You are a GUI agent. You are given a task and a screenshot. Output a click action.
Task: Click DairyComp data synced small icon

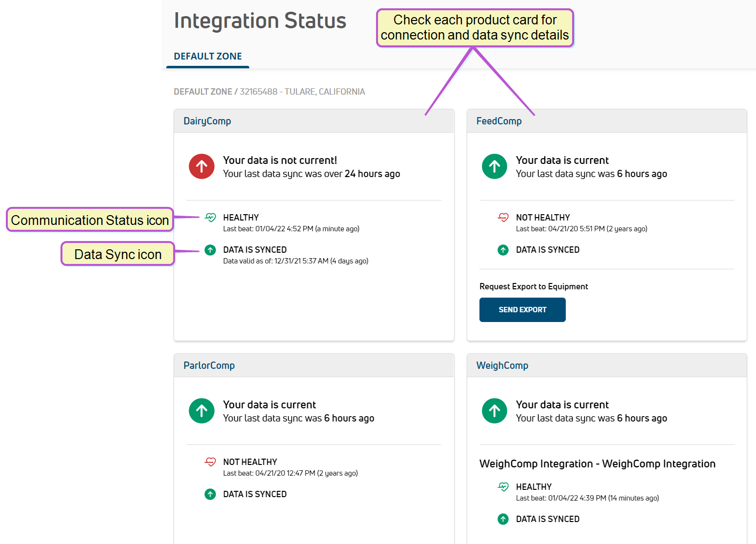tap(210, 250)
